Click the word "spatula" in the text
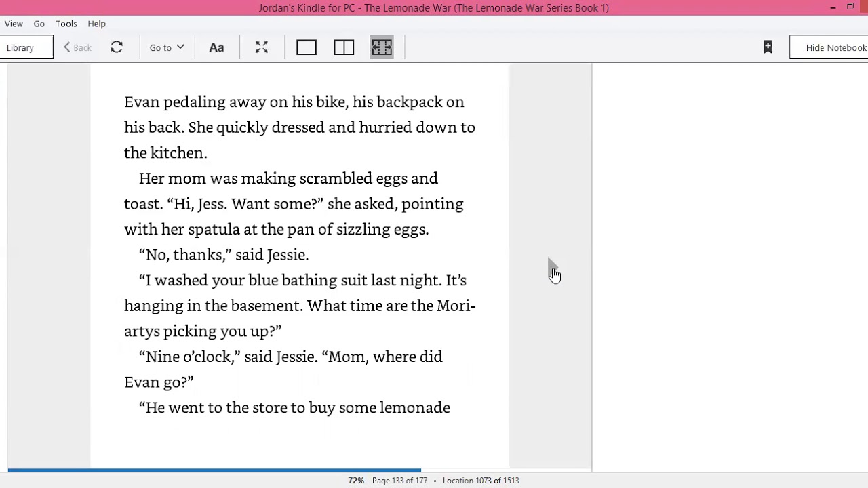 (x=214, y=230)
